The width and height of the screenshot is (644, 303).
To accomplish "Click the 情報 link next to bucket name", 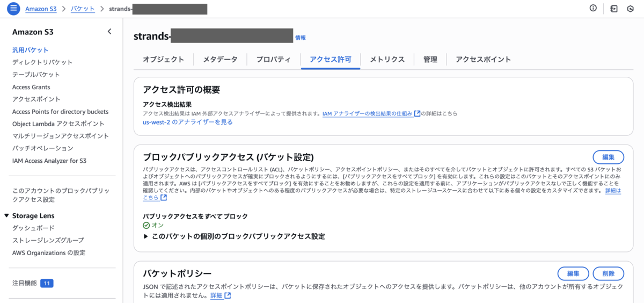I will point(301,38).
